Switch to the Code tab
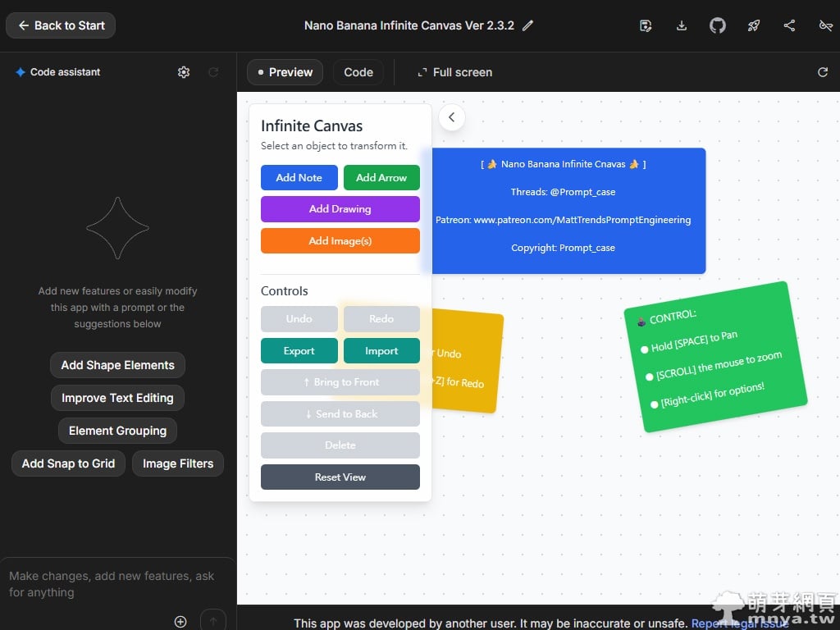Image resolution: width=840 pixels, height=630 pixels. pos(358,72)
